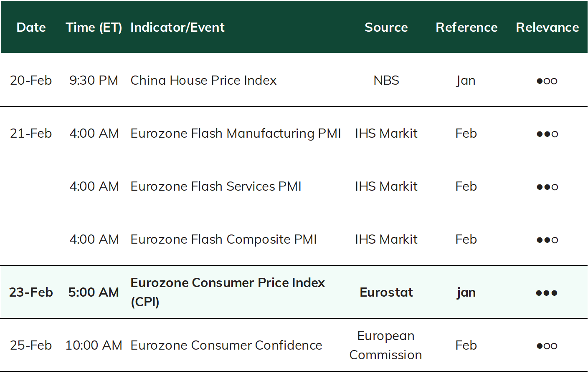Viewport: 588px width, 378px height.
Task: Select Eurozone Consumer Price Index (CPI) row
Action: coord(294,292)
